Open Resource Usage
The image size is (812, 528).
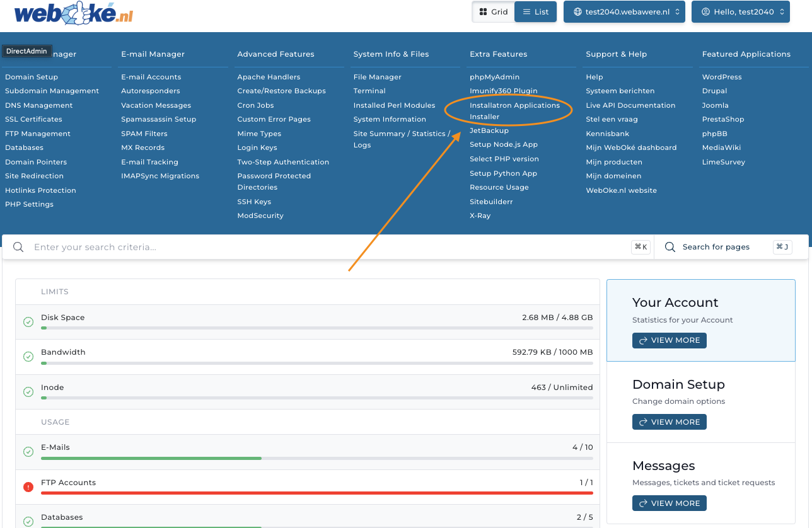pos(499,187)
